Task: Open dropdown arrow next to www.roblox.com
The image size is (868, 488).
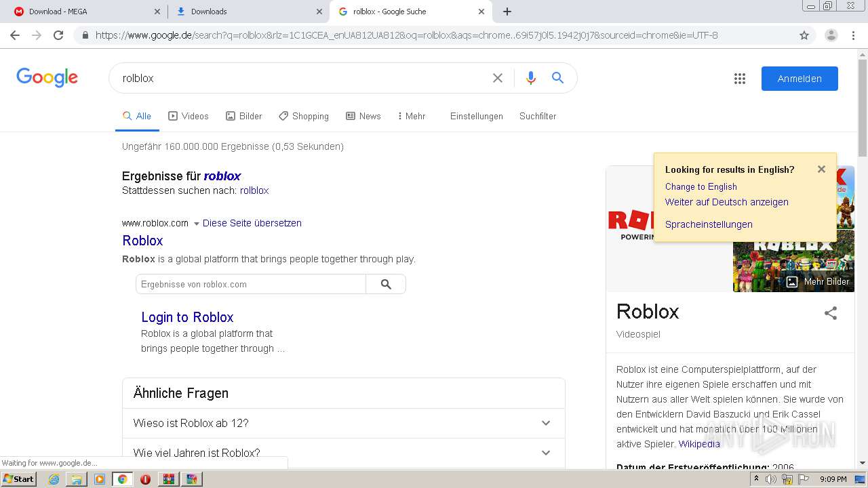Action: pyautogui.click(x=197, y=223)
